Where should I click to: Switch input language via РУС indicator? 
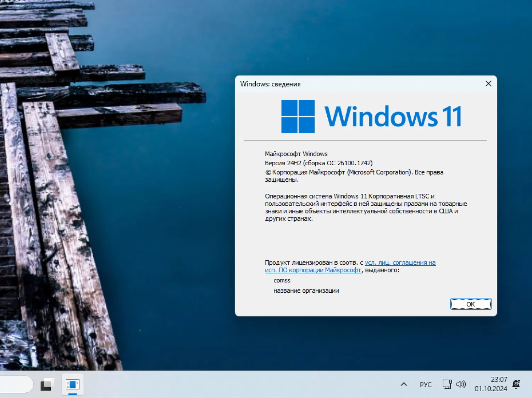coord(426,385)
